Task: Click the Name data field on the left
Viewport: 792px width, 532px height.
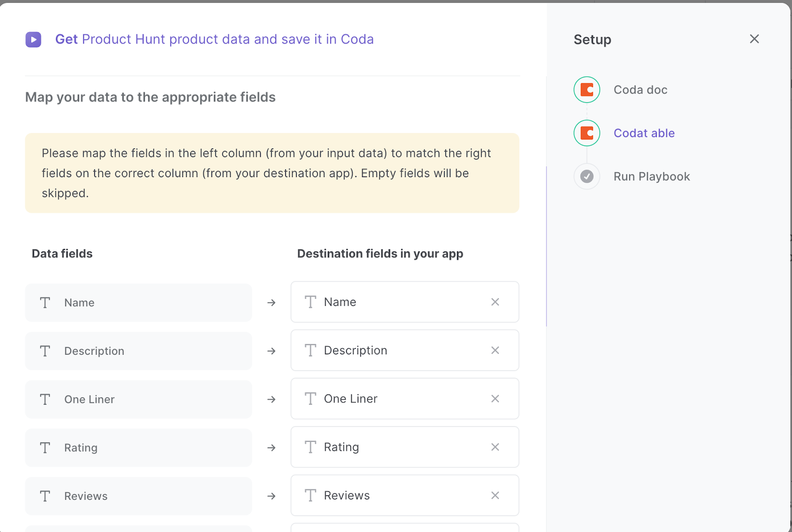Action: 139,303
